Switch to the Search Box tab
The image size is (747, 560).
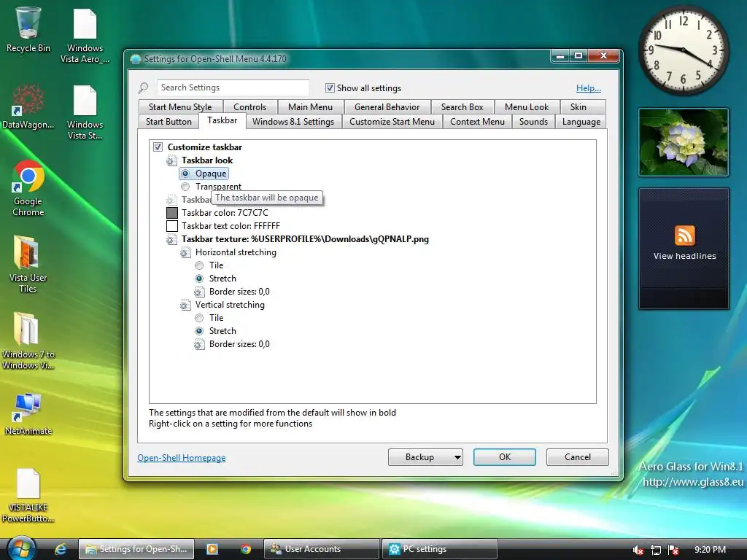click(462, 107)
